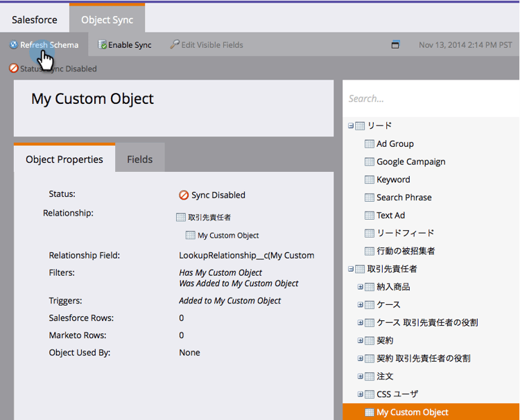The width and height of the screenshot is (520, 420).
Task: Collapse the リード tree node
Action: point(351,125)
